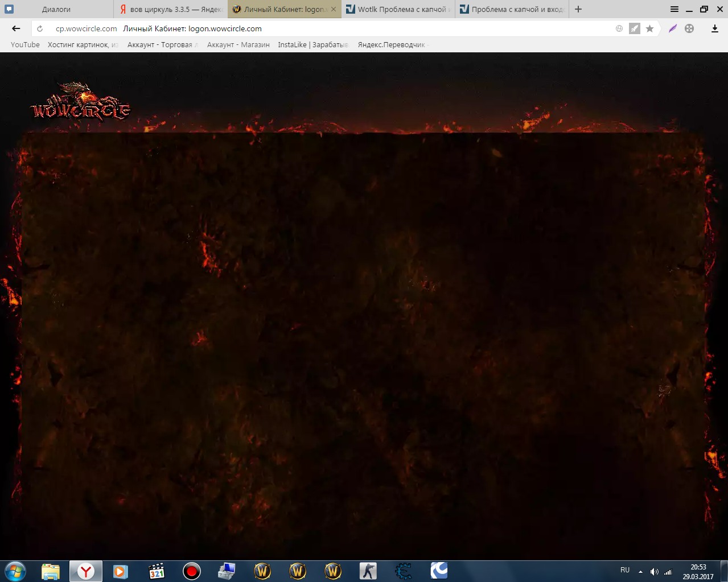Reload the page with the refresh icon
728x582 pixels.
tap(40, 28)
